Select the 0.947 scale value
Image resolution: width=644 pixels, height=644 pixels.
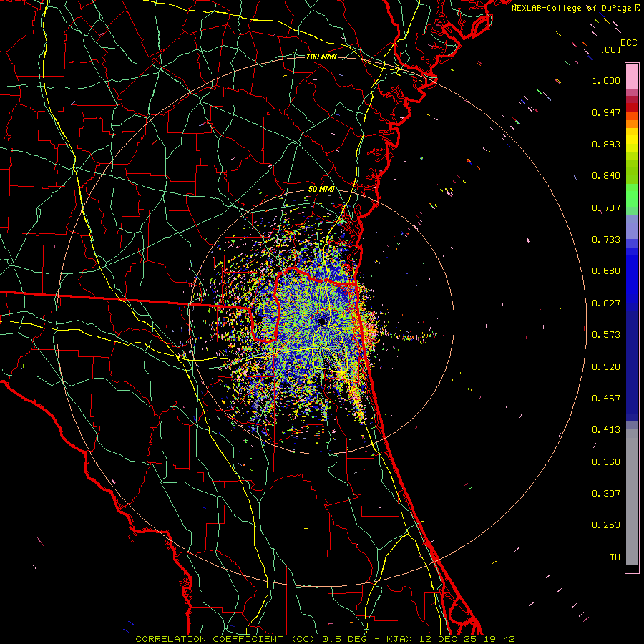[x=606, y=112]
